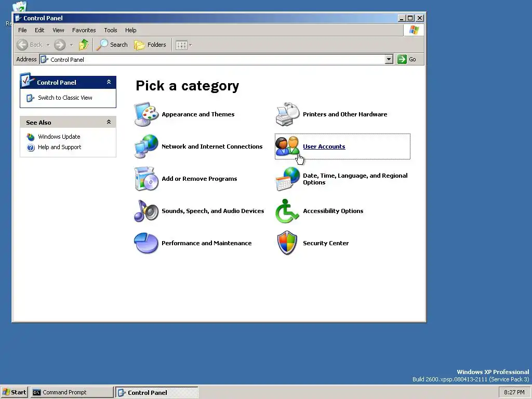This screenshot has width=532, height=399.
Task: Click the Network and Internet Connections text
Action: pos(212,147)
